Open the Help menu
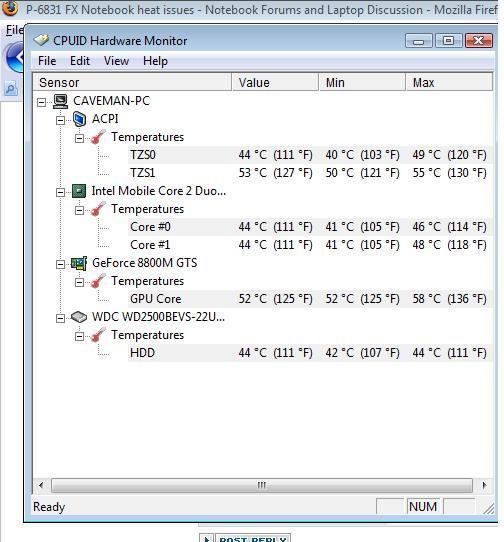The height and width of the screenshot is (542, 504). pyautogui.click(x=156, y=61)
